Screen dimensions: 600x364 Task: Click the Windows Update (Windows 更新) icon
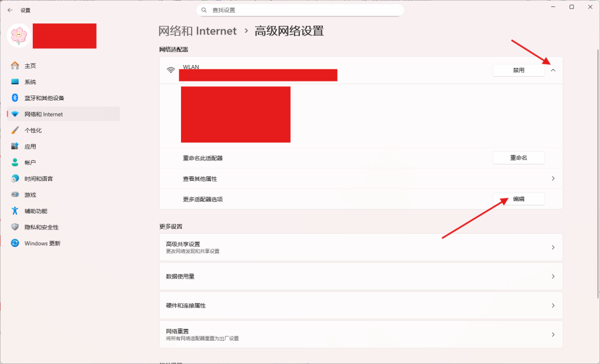15,243
